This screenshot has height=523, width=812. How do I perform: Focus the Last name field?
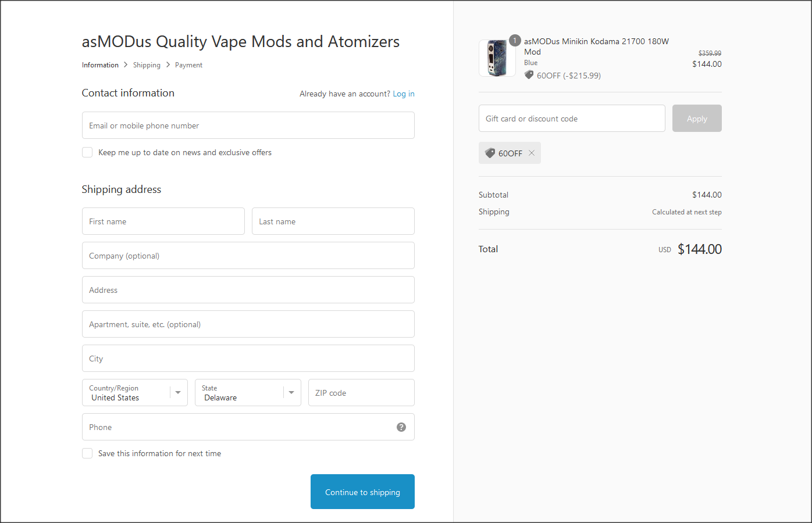pos(333,221)
